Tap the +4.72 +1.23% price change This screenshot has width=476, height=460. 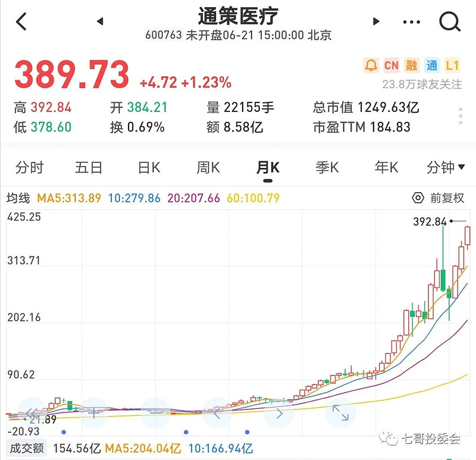tap(186, 83)
